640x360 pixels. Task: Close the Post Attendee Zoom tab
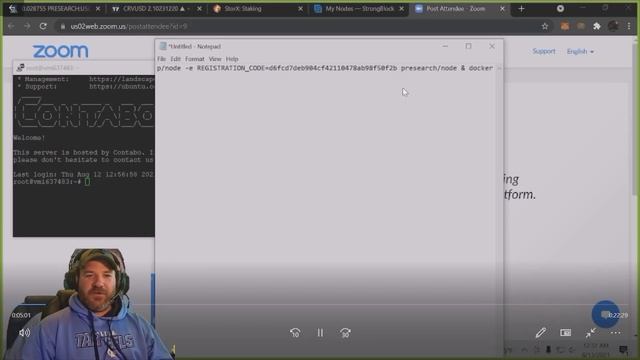pyautogui.click(x=502, y=9)
